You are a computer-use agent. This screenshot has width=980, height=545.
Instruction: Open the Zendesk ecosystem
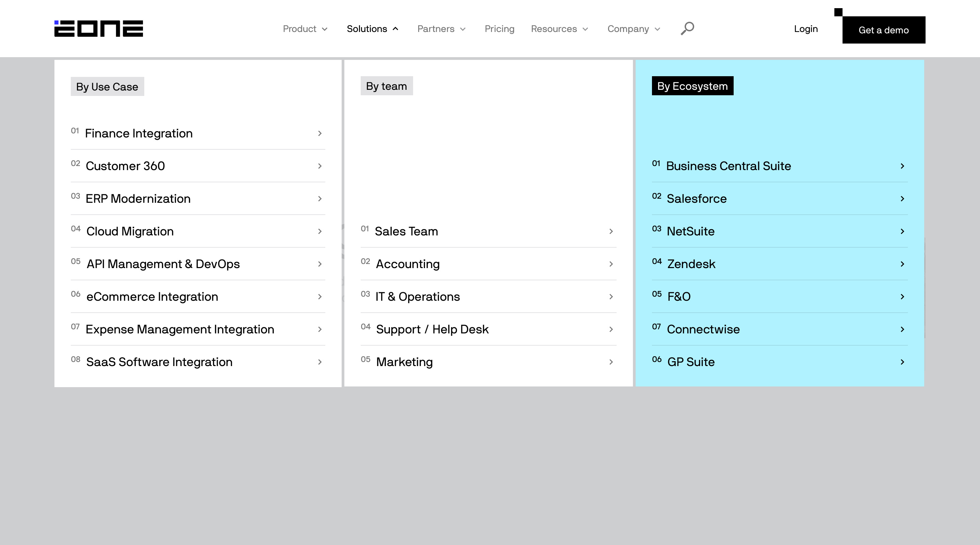click(780, 264)
